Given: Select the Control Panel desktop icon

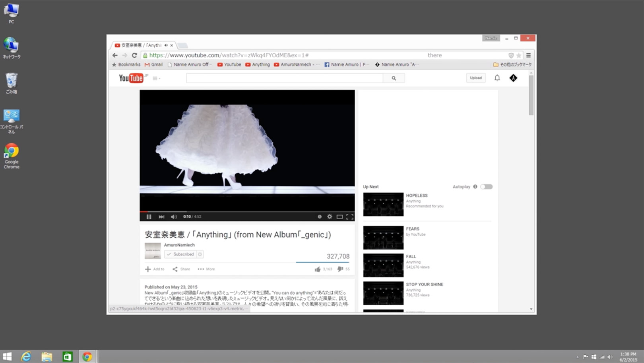Looking at the screenshot, I should pyautogui.click(x=12, y=121).
